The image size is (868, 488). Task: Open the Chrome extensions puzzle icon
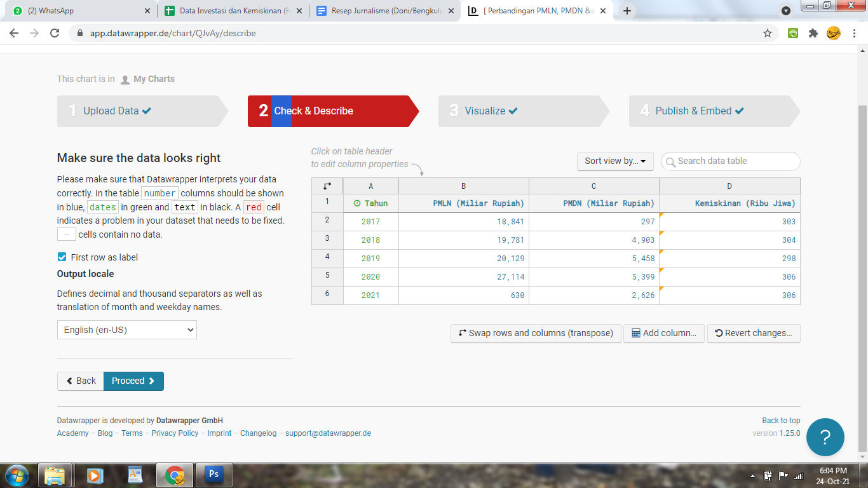click(813, 33)
